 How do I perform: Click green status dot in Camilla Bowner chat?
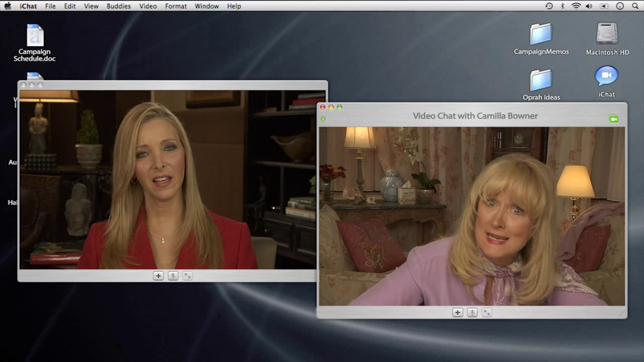click(323, 119)
